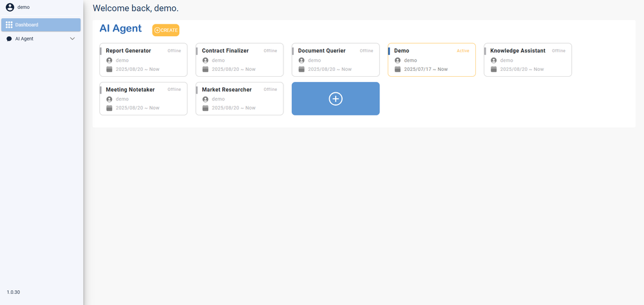Image resolution: width=644 pixels, height=305 pixels.
Task: Click Offline status on Document Querier card
Action: click(366, 51)
